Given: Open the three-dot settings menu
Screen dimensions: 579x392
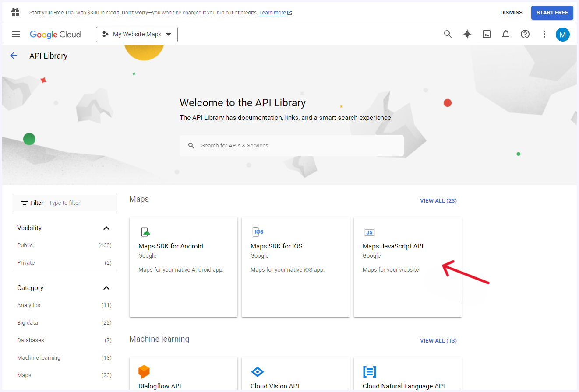Looking at the screenshot, I should (x=544, y=34).
